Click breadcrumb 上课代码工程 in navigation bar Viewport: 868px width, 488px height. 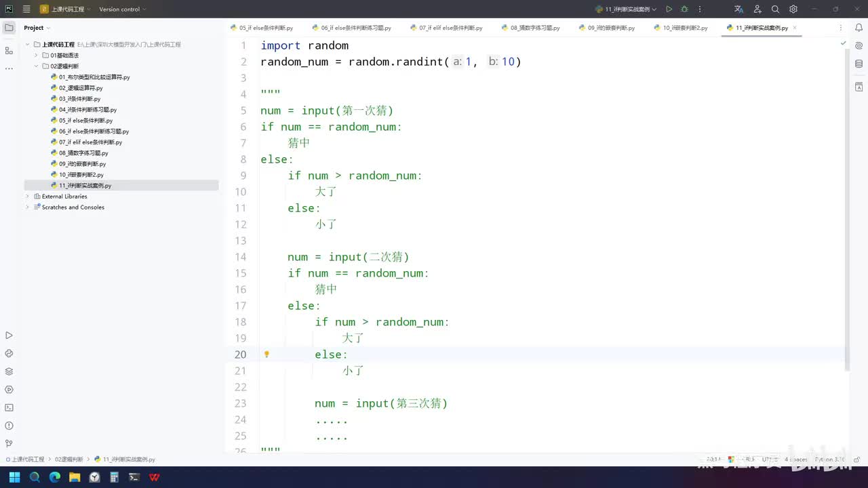point(24,460)
